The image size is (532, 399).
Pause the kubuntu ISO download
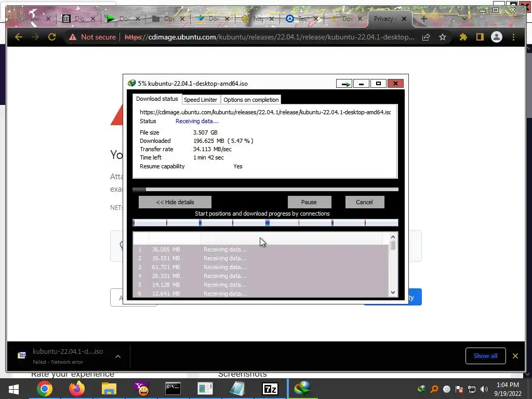click(x=309, y=202)
